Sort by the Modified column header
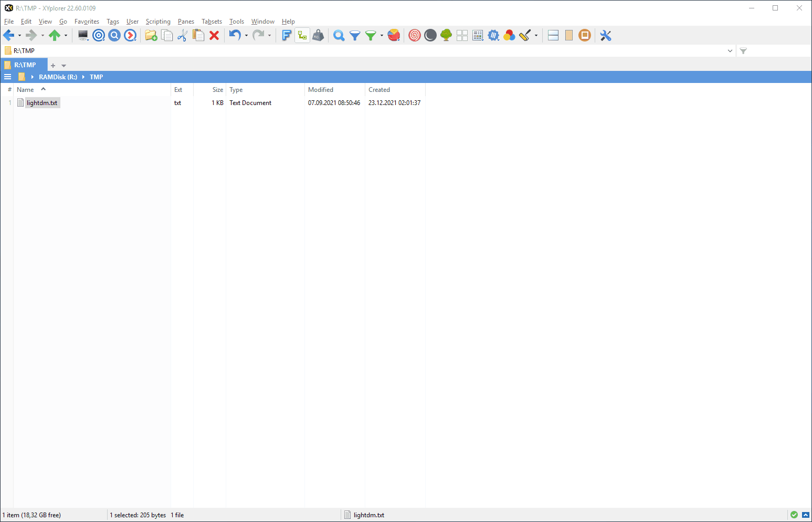The height and width of the screenshot is (522, 812). (x=321, y=90)
